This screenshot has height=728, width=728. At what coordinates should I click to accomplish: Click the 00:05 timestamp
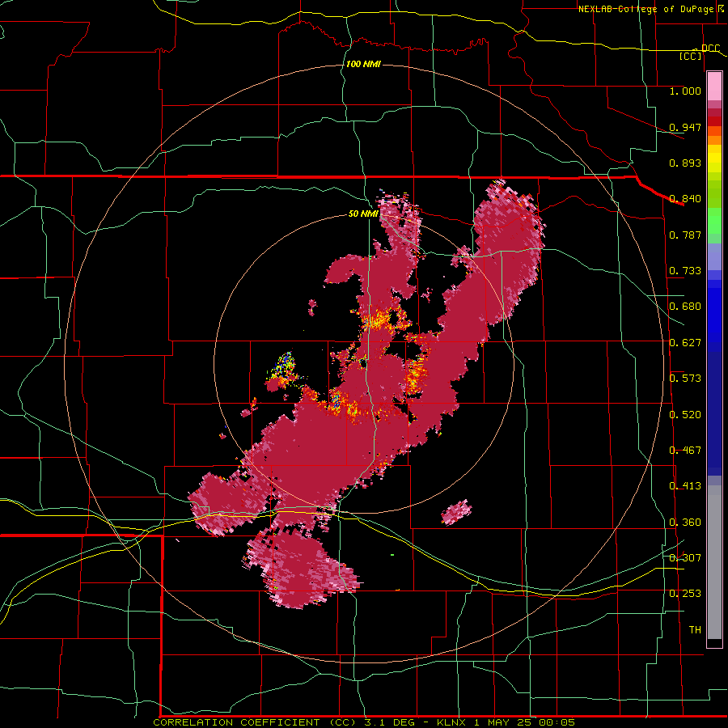tap(557, 722)
